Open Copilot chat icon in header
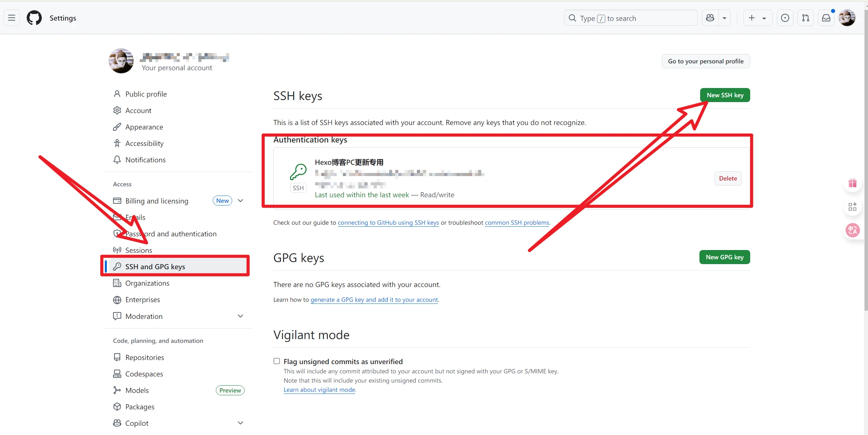 [x=710, y=18]
